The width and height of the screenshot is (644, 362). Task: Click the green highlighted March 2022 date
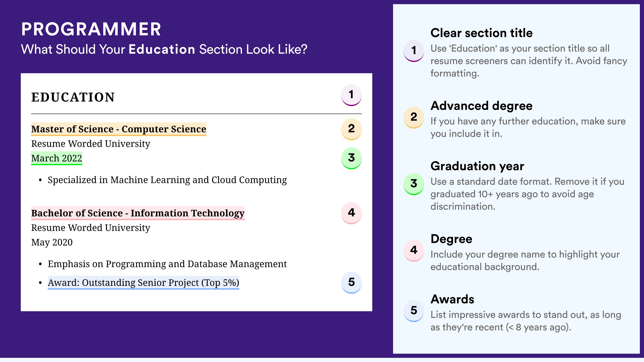tap(57, 158)
